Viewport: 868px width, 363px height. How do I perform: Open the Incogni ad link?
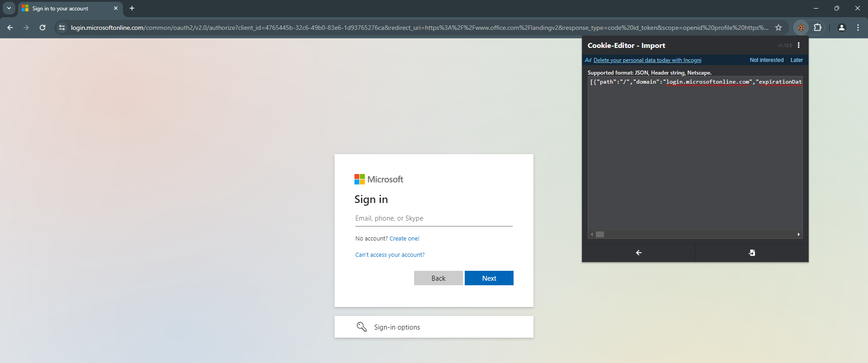647,60
